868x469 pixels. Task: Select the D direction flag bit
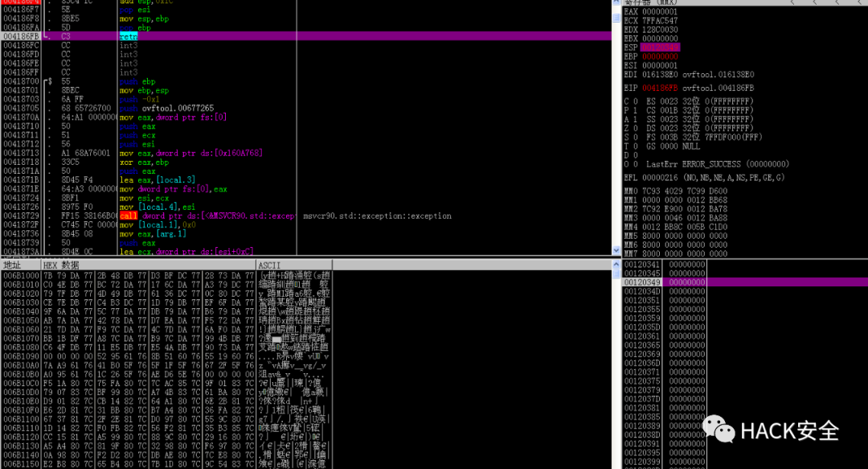pyautogui.click(x=636, y=155)
